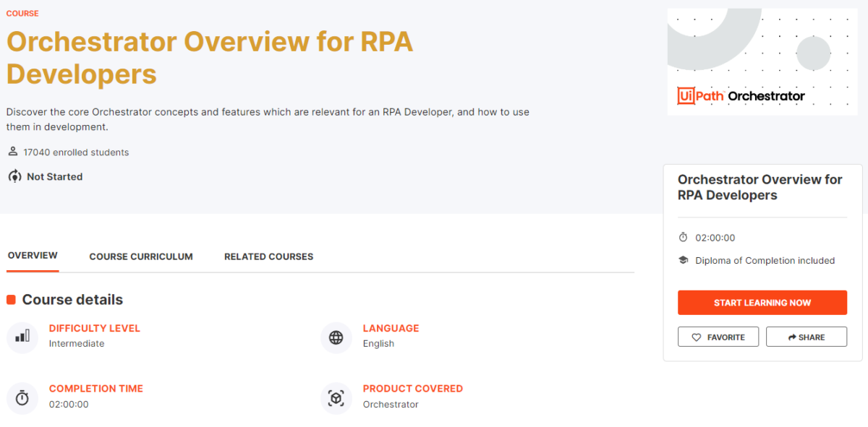Click the Share button

point(806,336)
